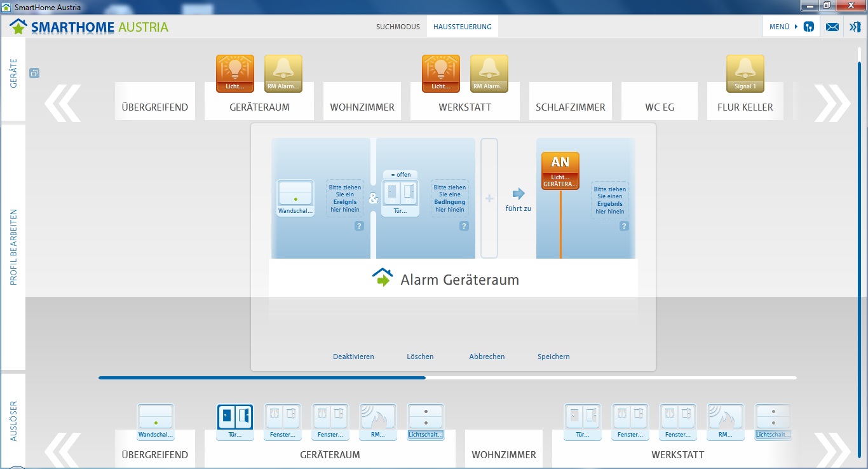Show previous rooms in the Geräte row

coord(62,102)
